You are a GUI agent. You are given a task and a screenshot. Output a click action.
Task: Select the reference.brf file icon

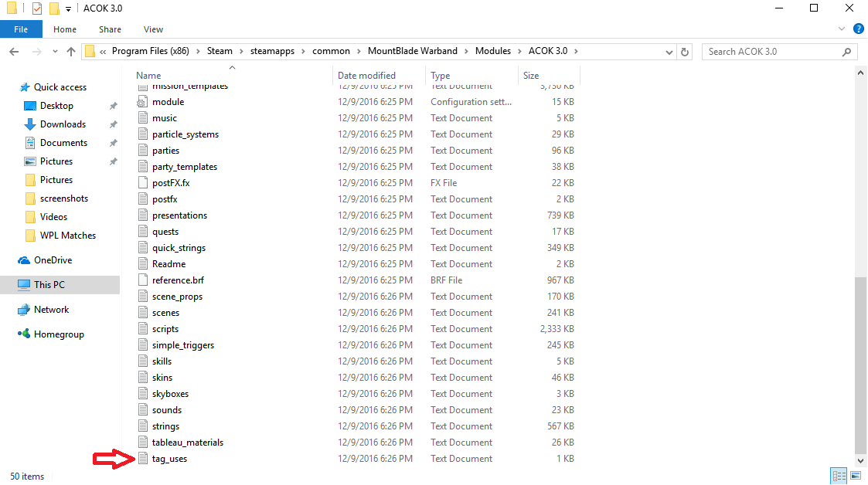[143, 280]
